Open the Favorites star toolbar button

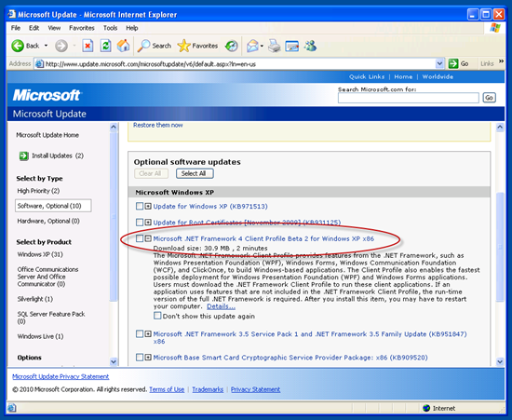(197, 46)
